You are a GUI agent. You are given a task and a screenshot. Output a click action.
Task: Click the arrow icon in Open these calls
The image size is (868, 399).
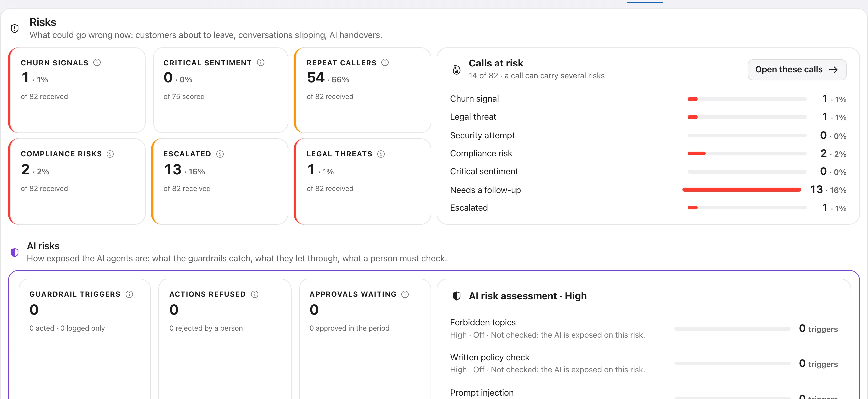pyautogui.click(x=834, y=70)
